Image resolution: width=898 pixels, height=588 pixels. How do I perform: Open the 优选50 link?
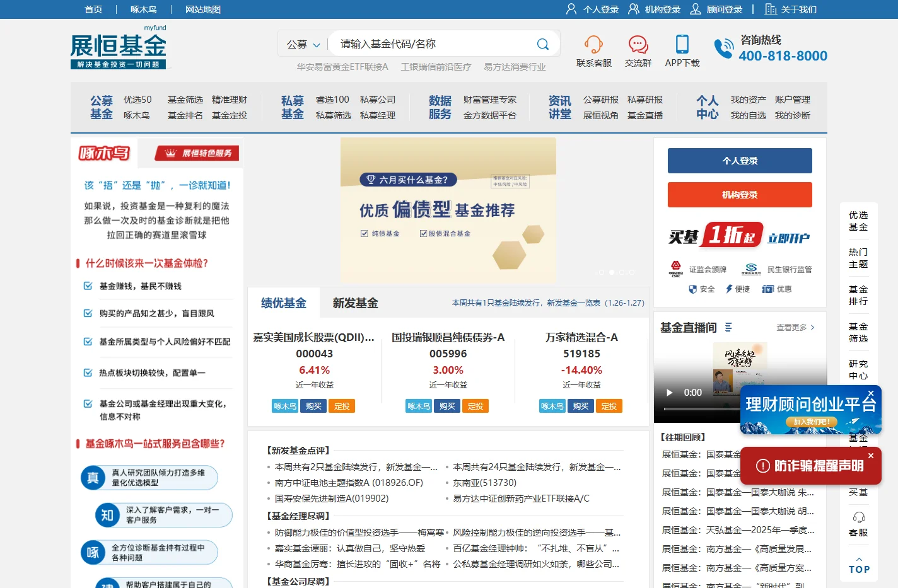[x=137, y=100]
